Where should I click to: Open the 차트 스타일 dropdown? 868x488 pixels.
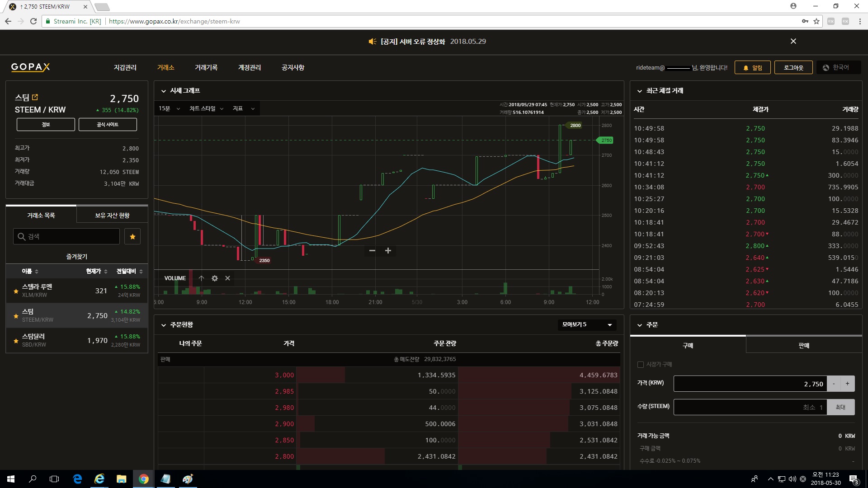pos(206,108)
